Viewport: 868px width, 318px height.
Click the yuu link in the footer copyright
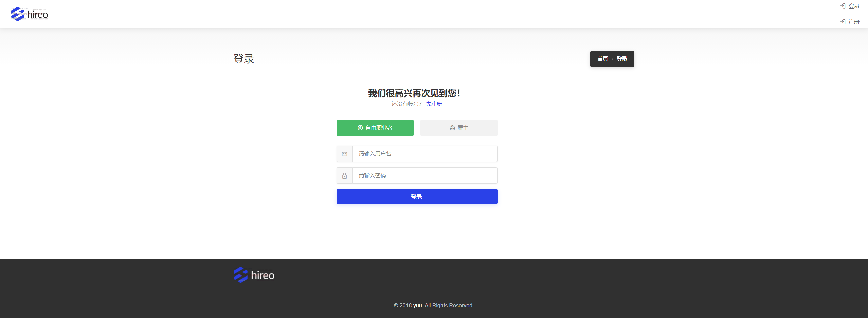point(417,305)
